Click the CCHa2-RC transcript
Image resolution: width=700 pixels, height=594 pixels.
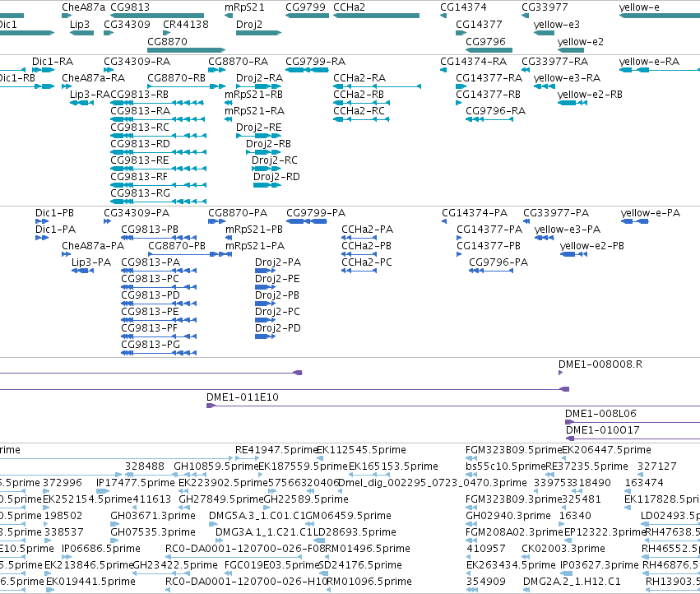pos(361,119)
